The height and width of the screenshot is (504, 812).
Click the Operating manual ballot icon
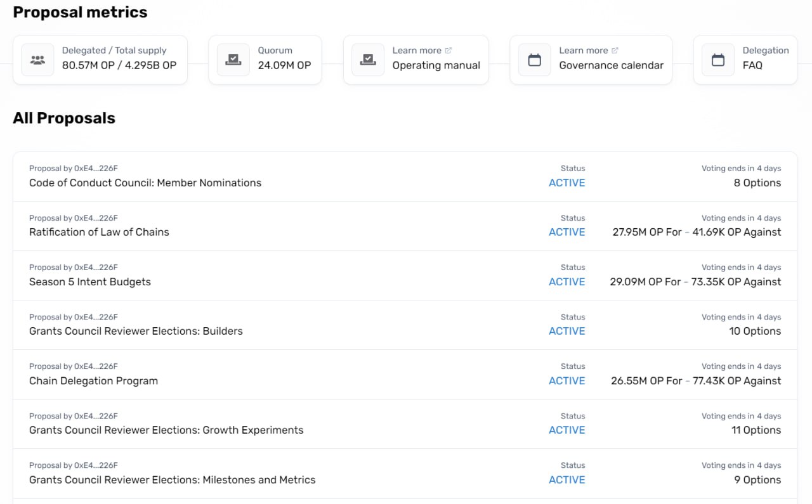tap(368, 60)
